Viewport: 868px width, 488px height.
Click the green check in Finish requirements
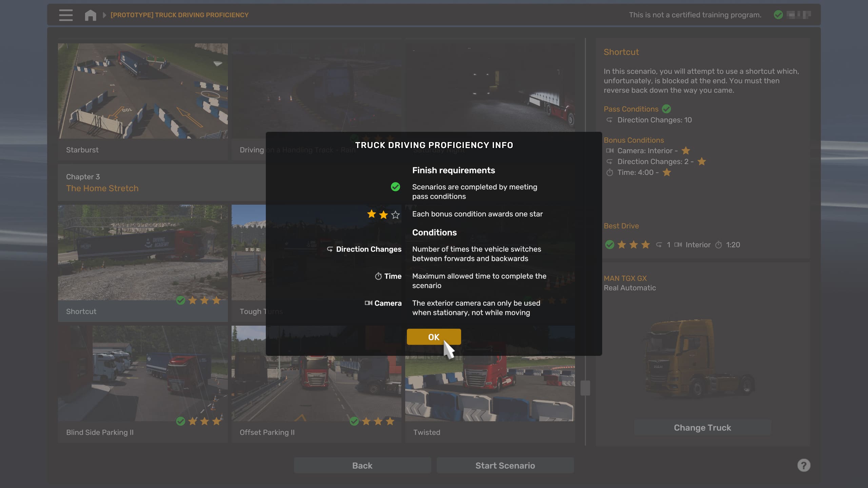tap(395, 187)
